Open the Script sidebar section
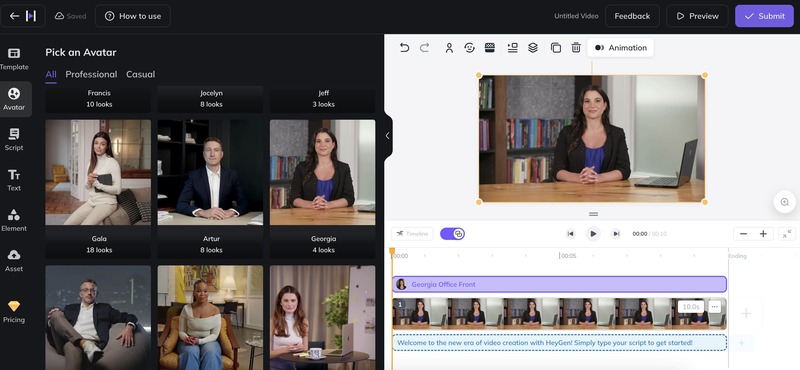Viewport: 800px width, 370px height. click(14, 139)
